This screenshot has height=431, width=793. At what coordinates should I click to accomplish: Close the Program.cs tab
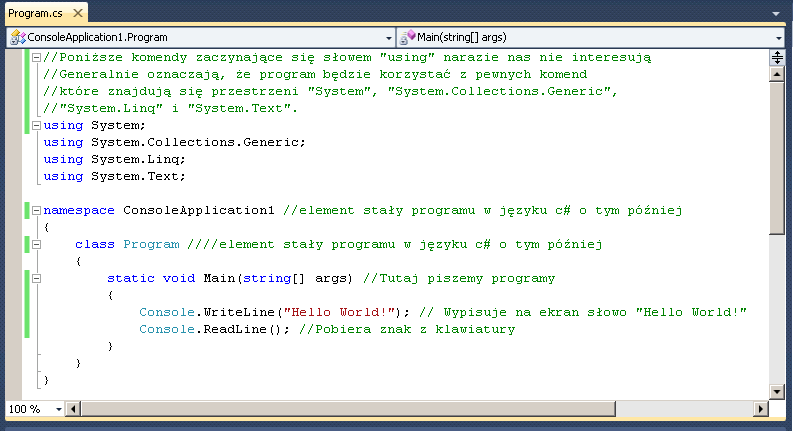[78, 13]
